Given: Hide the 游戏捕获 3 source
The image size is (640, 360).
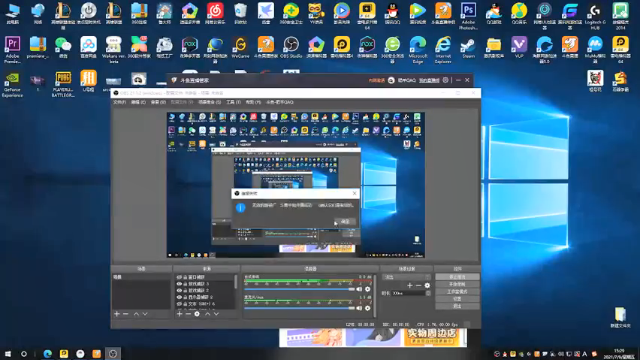Looking at the screenshot, I should (179, 284).
